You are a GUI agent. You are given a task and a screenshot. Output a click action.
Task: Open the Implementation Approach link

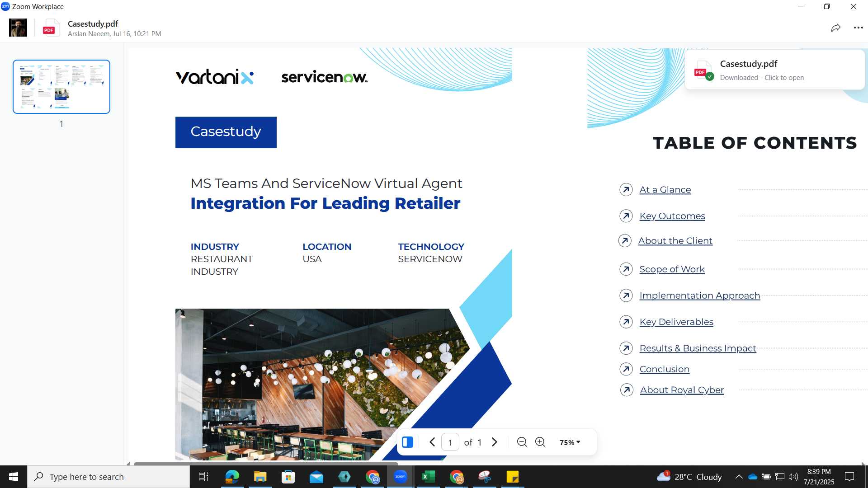click(x=700, y=296)
